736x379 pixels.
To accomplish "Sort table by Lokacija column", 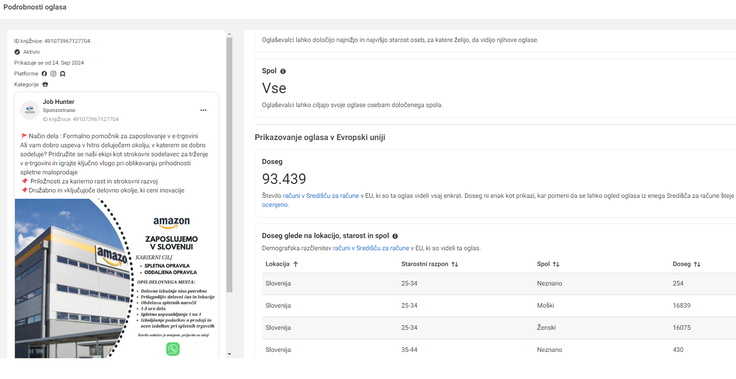I will (282, 264).
